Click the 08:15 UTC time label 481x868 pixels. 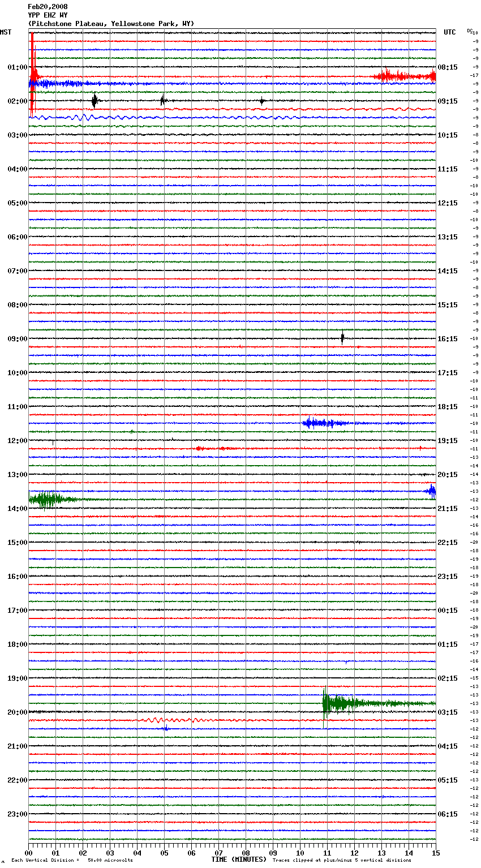click(x=448, y=67)
